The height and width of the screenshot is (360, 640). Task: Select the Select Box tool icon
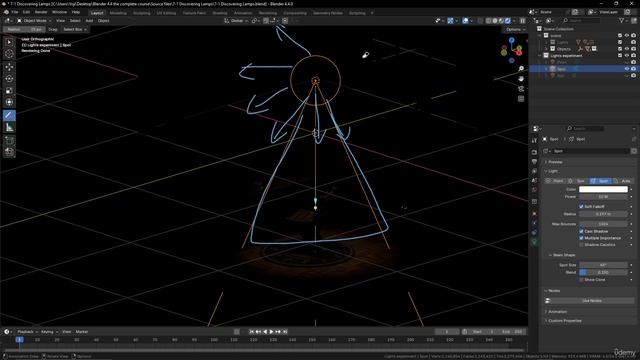click(9, 42)
